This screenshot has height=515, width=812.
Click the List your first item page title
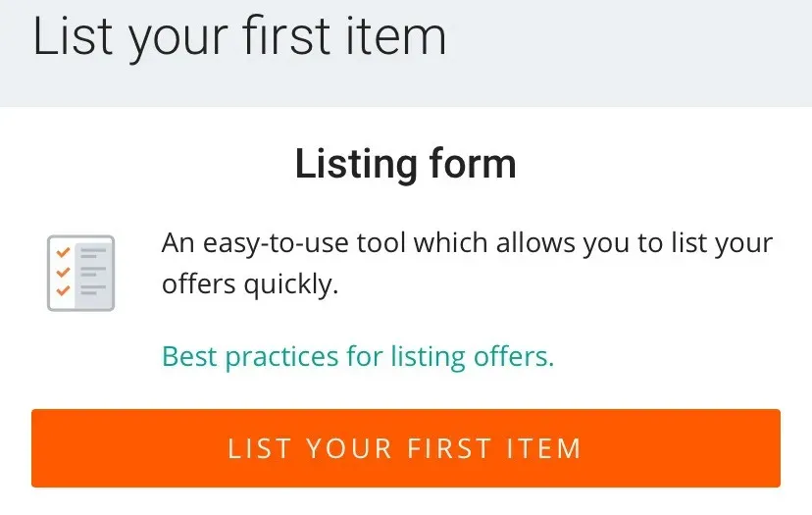(239, 37)
